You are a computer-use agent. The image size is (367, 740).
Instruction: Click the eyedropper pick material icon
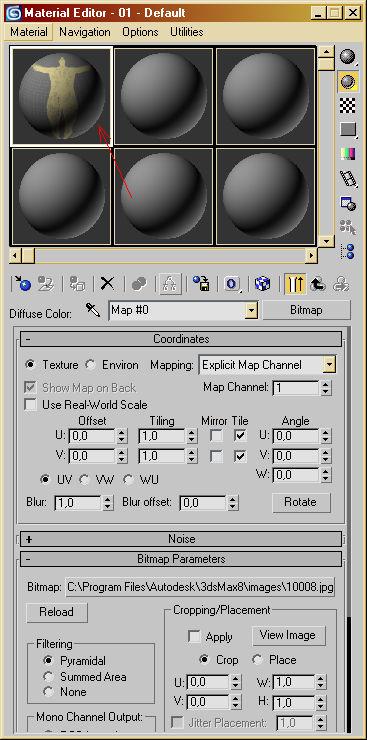[x=93, y=310]
